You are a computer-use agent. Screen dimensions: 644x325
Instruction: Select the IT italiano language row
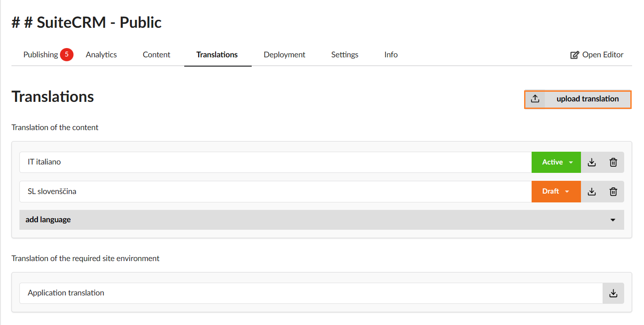coord(275,162)
